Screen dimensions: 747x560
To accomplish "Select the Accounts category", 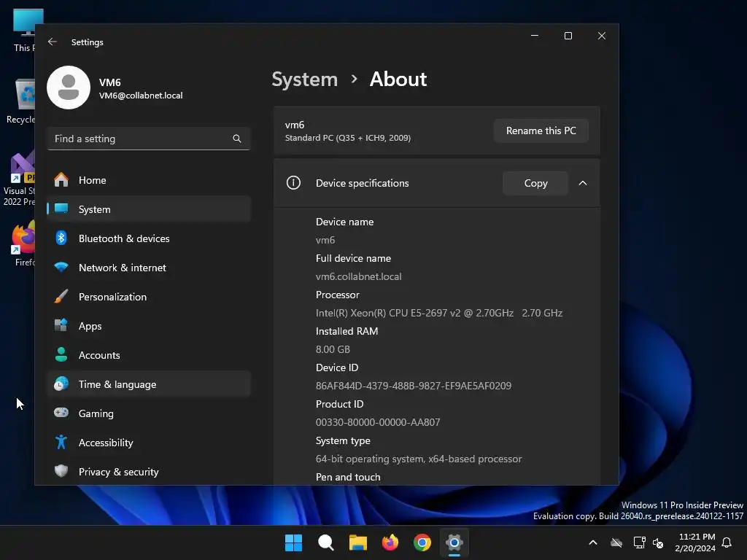I will [149, 355].
